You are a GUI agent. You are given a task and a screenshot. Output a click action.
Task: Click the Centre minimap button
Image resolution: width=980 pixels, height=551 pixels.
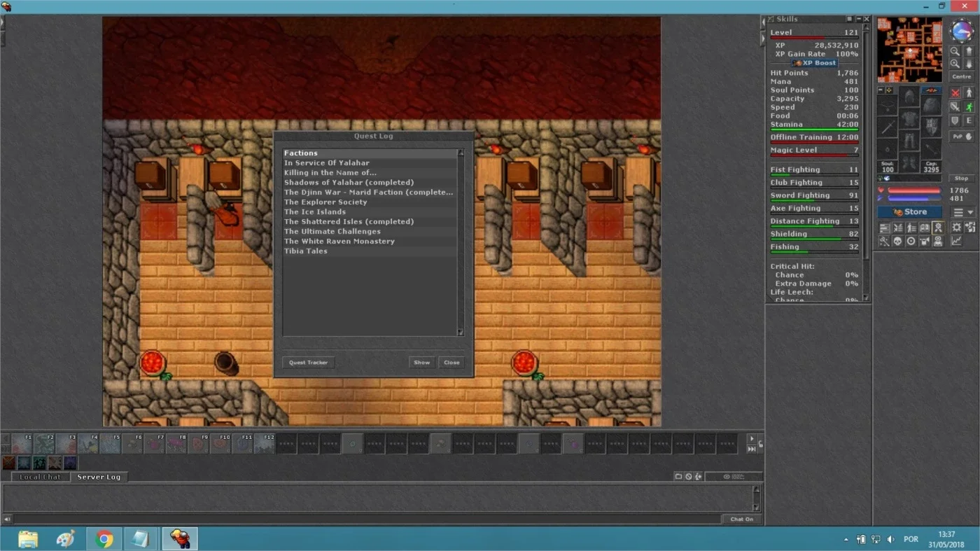tap(962, 76)
